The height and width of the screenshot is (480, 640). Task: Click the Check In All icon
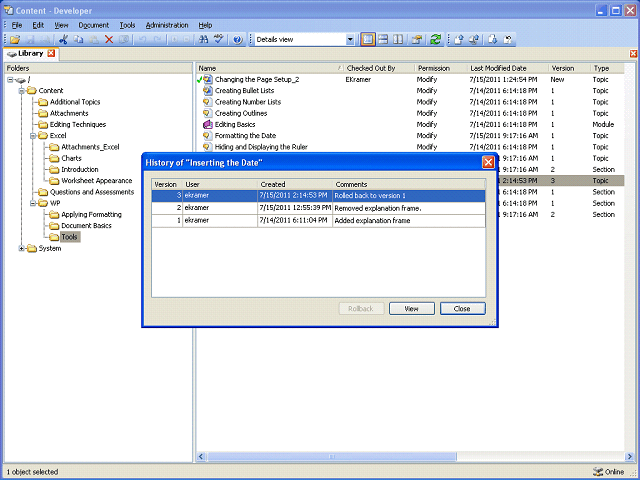point(474,40)
